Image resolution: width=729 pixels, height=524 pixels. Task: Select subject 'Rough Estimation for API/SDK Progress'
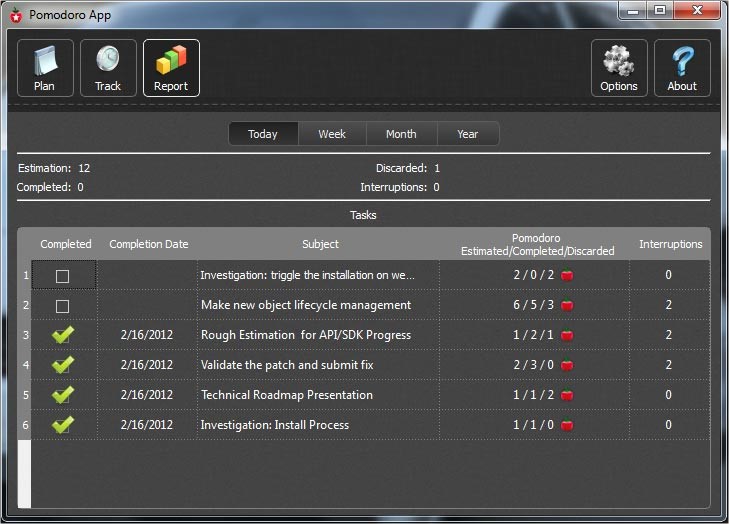[306, 335]
